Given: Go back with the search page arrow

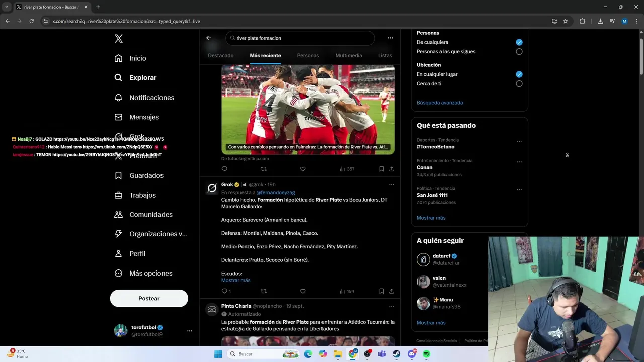Looking at the screenshot, I should (x=209, y=38).
